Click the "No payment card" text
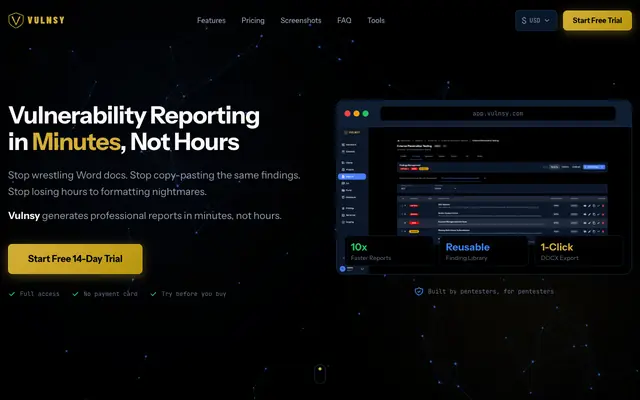640x400 pixels. [x=111, y=294]
